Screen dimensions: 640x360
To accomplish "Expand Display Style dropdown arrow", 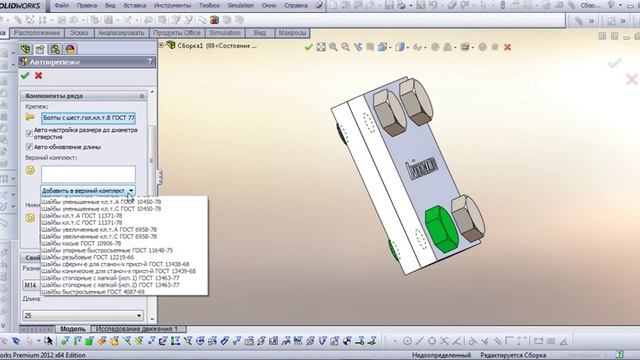I will pyautogui.click(x=408, y=47).
